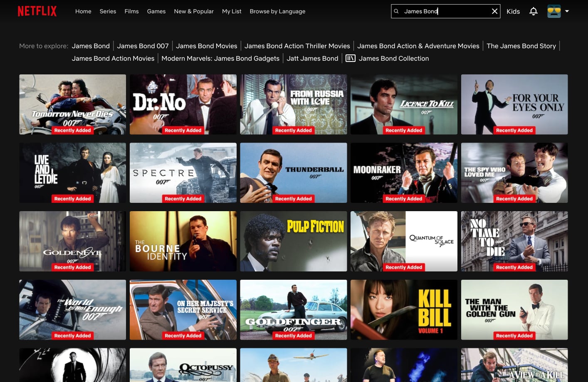
Task: Open the Dr. No title card
Action: [x=183, y=104]
